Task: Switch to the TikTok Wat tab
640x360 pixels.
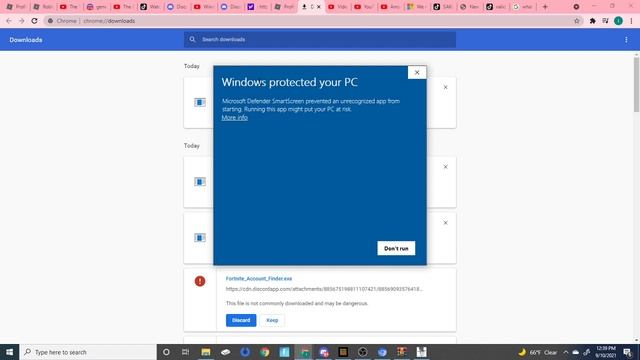Action: click(150, 7)
